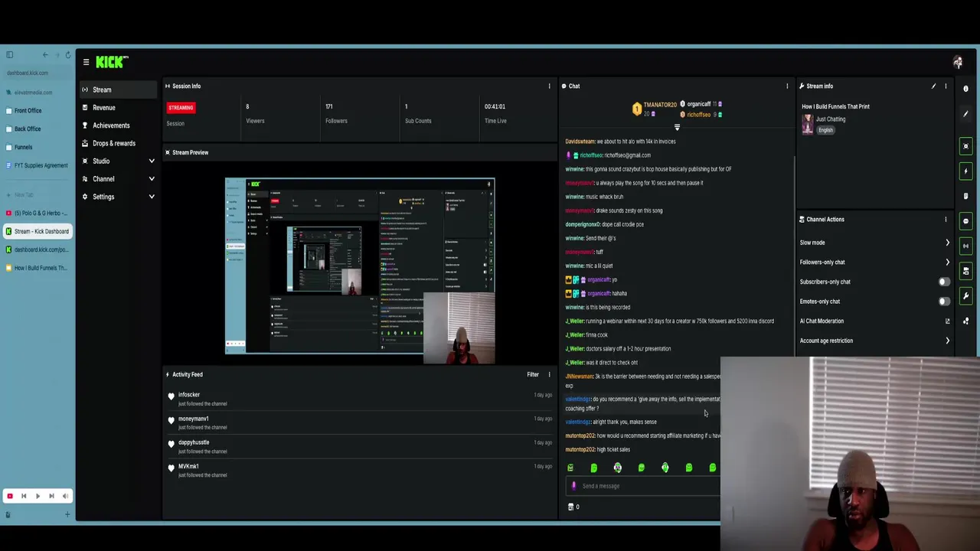Filter the Activity Feed
The image size is (980, 551).
coord(533,374)
